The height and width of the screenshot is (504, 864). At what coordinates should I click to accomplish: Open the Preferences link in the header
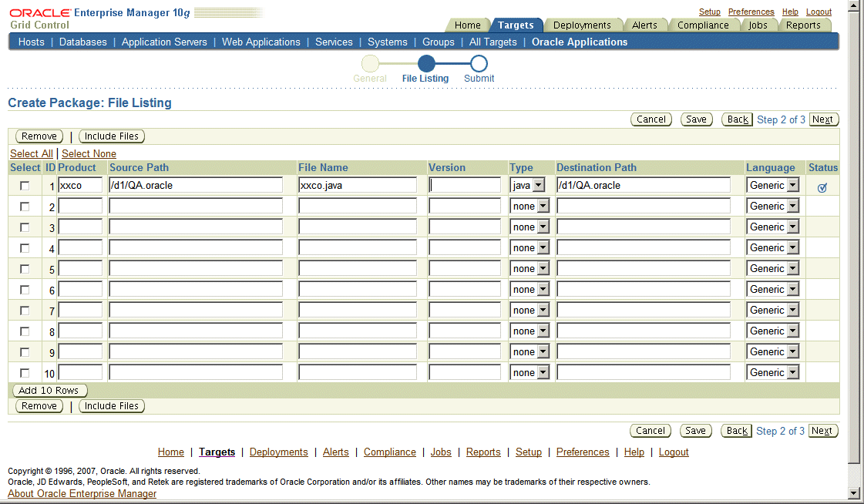751,12
